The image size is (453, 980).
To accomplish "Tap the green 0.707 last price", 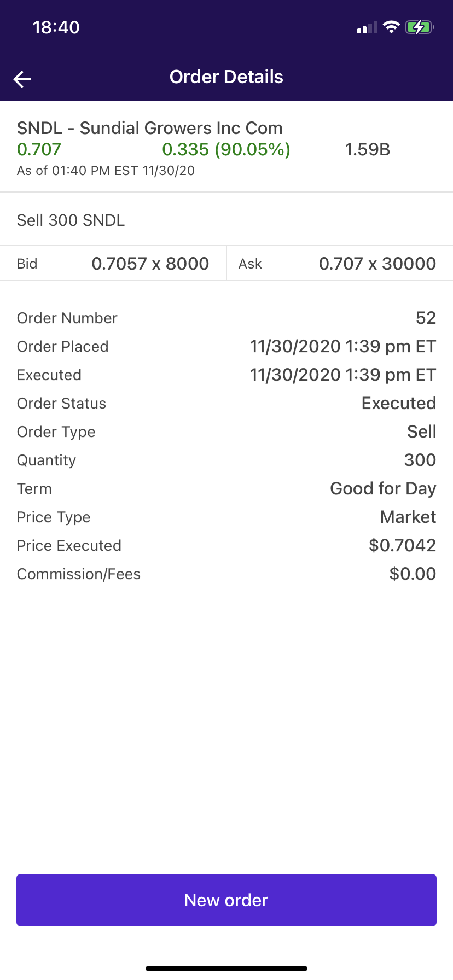I will point(39,149).
